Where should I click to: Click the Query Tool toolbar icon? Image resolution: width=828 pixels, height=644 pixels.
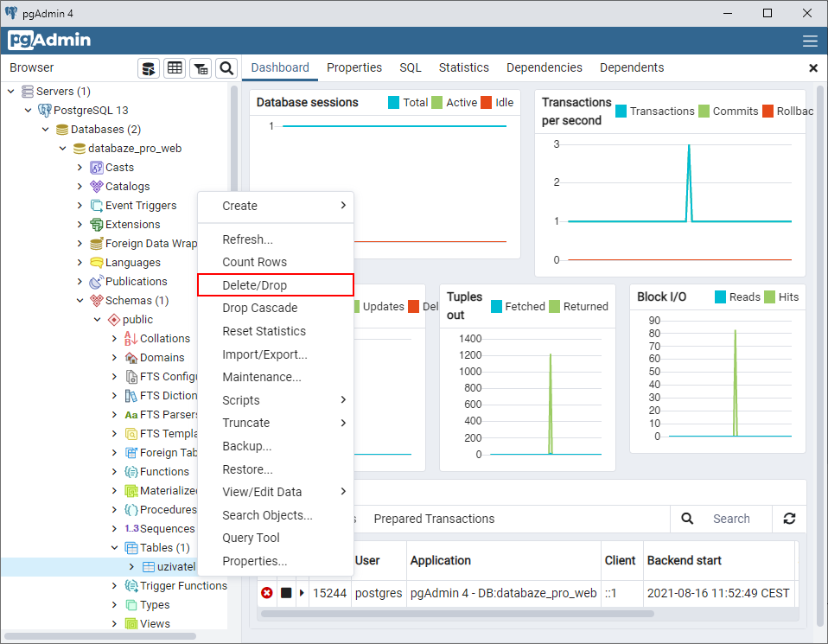pyautogui.click(x=149, y=68)
